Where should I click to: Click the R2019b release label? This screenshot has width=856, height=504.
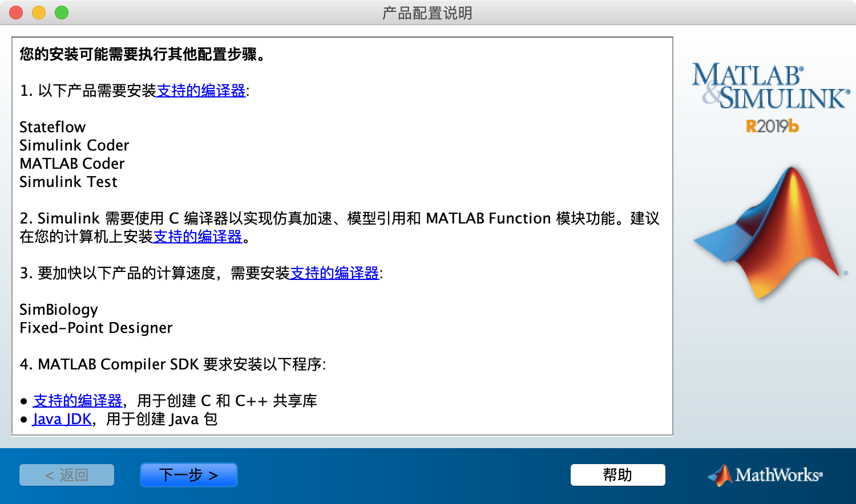pyautogui.click(x=772, y=126)
